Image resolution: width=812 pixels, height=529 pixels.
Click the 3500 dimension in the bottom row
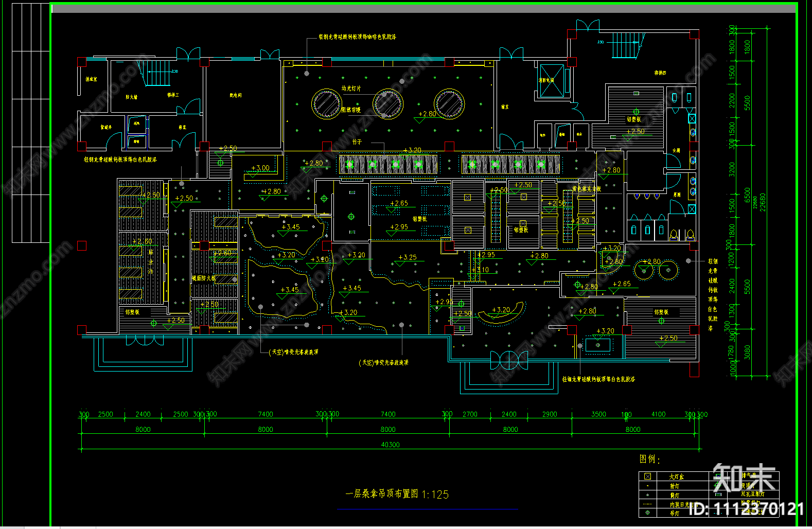coord(598,414)
